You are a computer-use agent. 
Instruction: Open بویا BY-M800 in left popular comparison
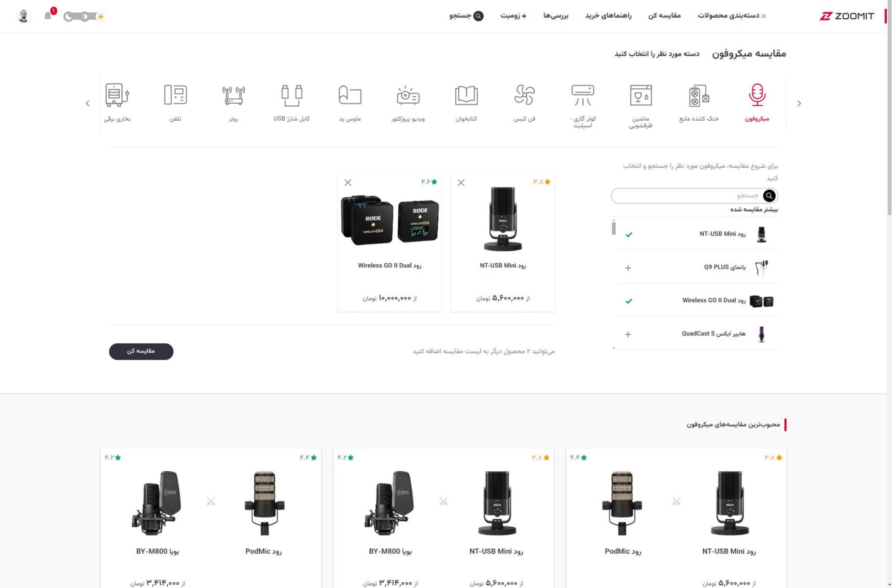(157, 551)
